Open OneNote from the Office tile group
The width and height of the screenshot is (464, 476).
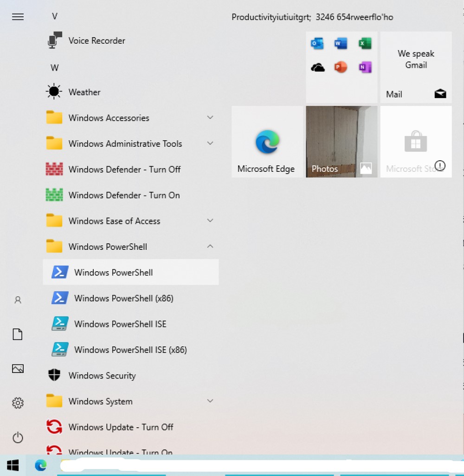tap(365, 67)
